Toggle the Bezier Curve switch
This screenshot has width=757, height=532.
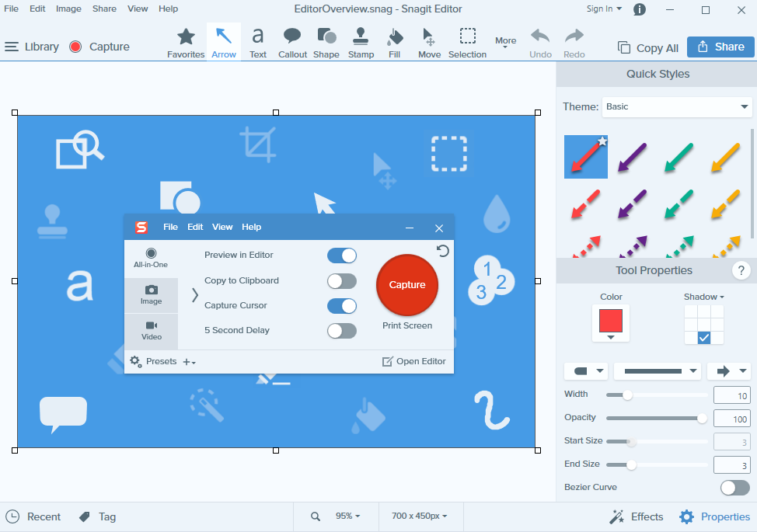click(734, 487)
